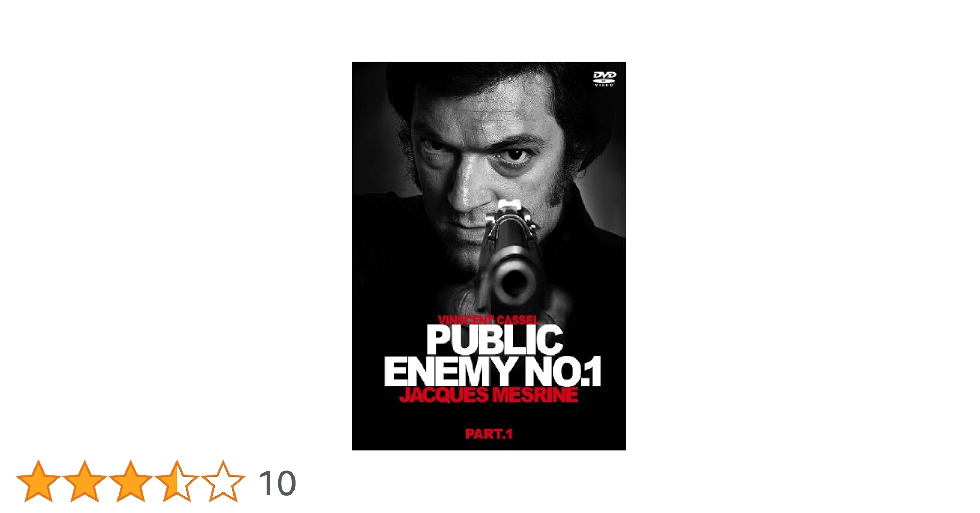Click the word ENEMY in title
The image size is (980, 513).
tap(450, 371)
